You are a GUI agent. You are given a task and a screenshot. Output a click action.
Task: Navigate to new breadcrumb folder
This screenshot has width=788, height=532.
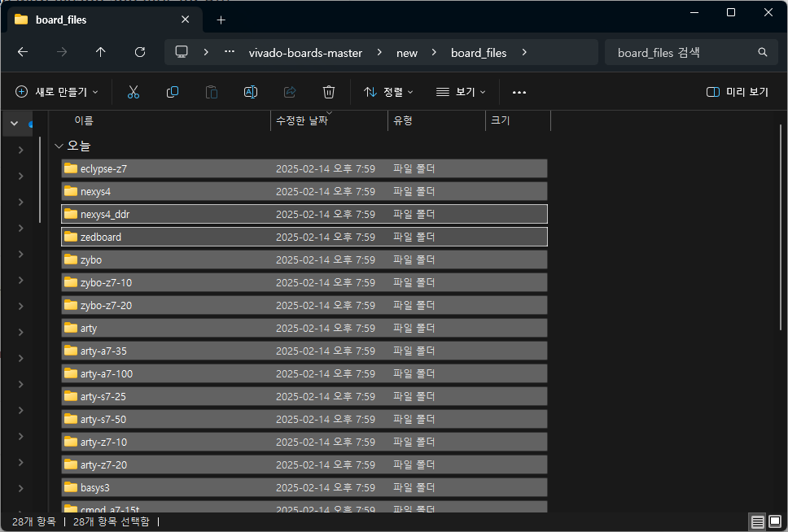click(x=407, y=53)
